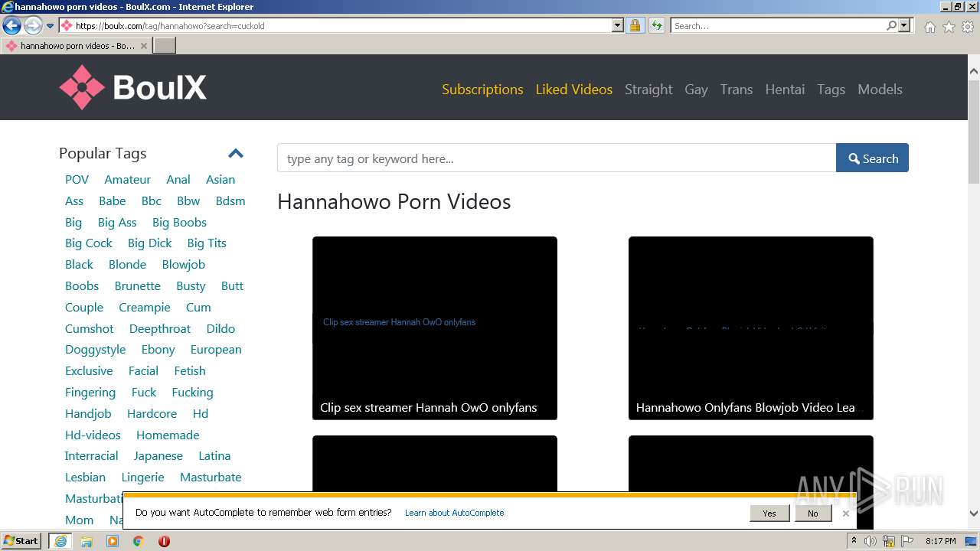Click the Action Center flag icon
This screenshot has width=980, height=551.
[906, 541]
